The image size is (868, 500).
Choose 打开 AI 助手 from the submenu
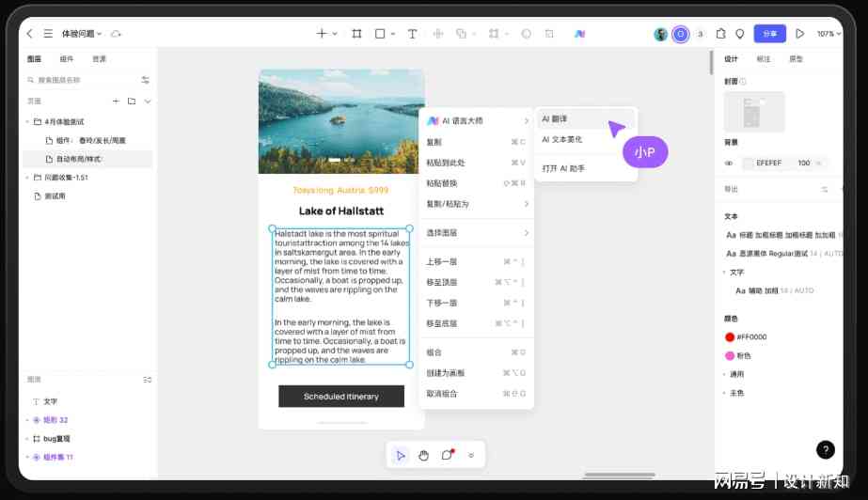click(x=585, y=168)
